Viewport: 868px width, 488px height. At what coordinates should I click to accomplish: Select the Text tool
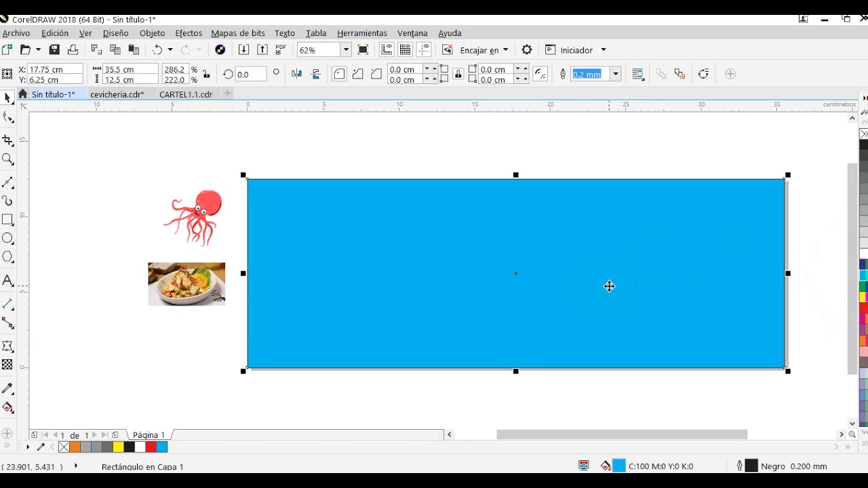click(7, 281)
